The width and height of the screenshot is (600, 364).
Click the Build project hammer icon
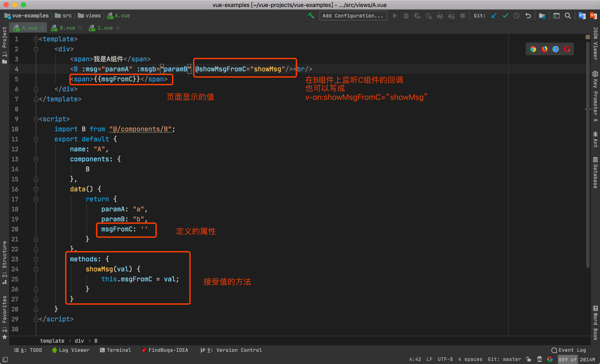(311, 16)
